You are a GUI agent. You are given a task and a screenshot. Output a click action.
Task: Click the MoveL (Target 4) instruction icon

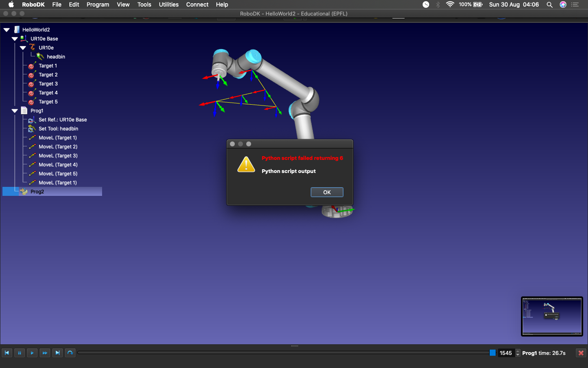coord(32,165)
